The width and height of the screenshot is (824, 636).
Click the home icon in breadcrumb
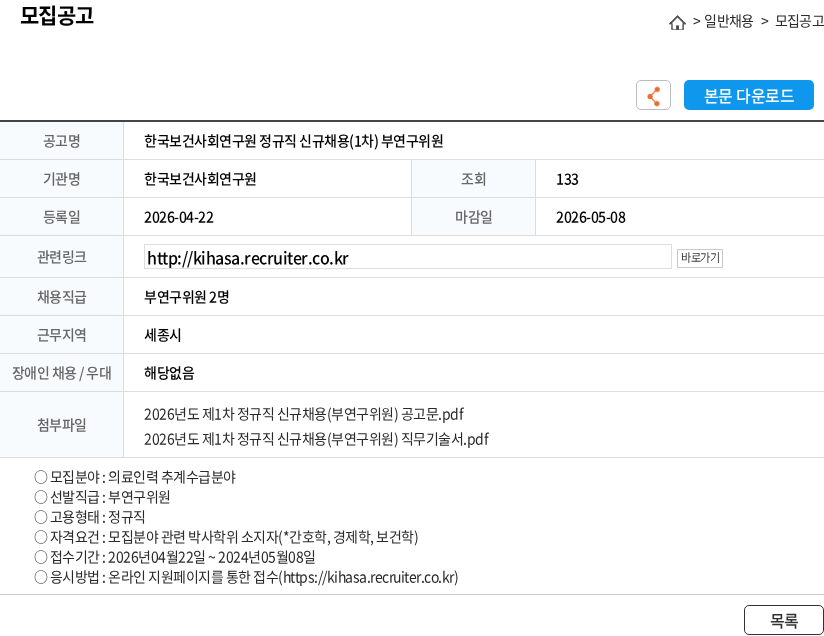tap(677, 23)
